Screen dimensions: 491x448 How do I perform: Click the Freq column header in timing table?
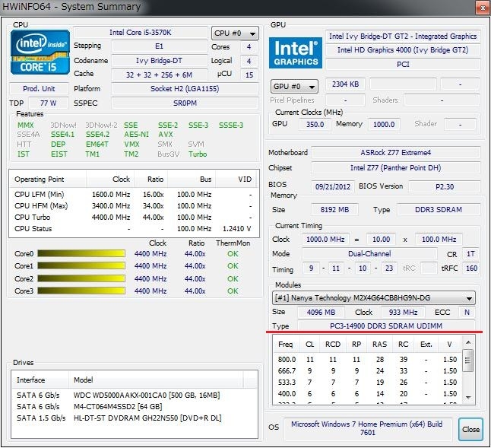(x=287, y=344)
